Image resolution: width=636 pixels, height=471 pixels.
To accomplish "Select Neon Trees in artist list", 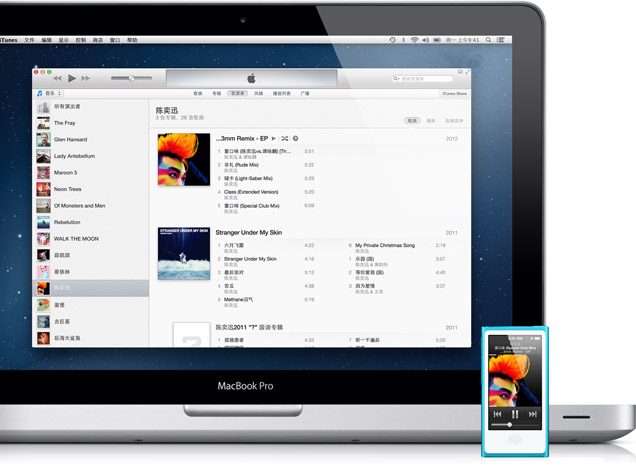I will [90, 189].
